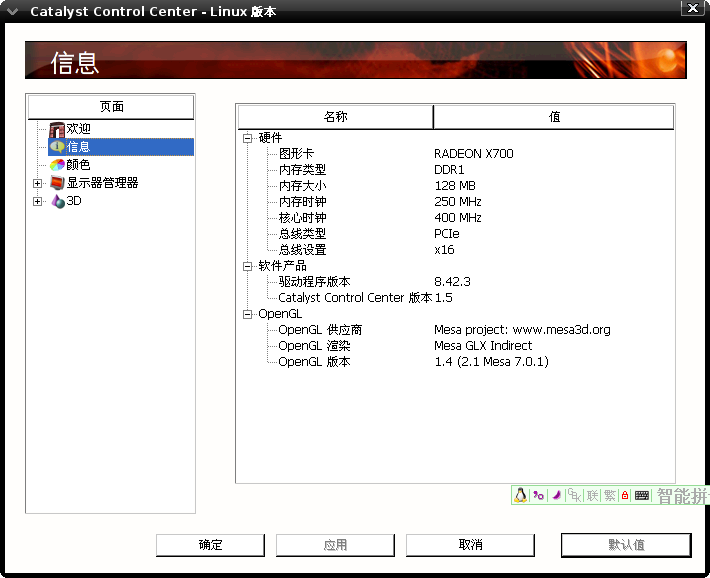Select the OpenGL 版本 row
The width and height of the screenshot is (710, 578).
coord(458,362)
